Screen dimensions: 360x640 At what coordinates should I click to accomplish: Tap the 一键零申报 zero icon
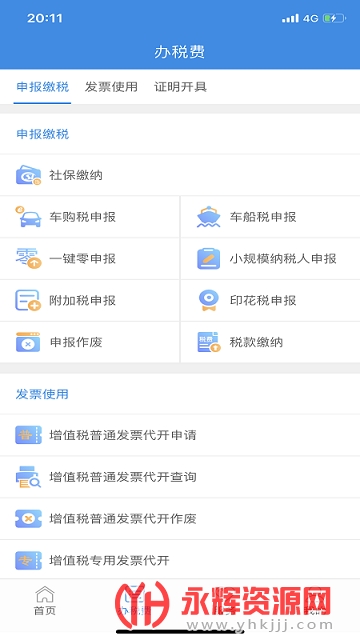28,258
